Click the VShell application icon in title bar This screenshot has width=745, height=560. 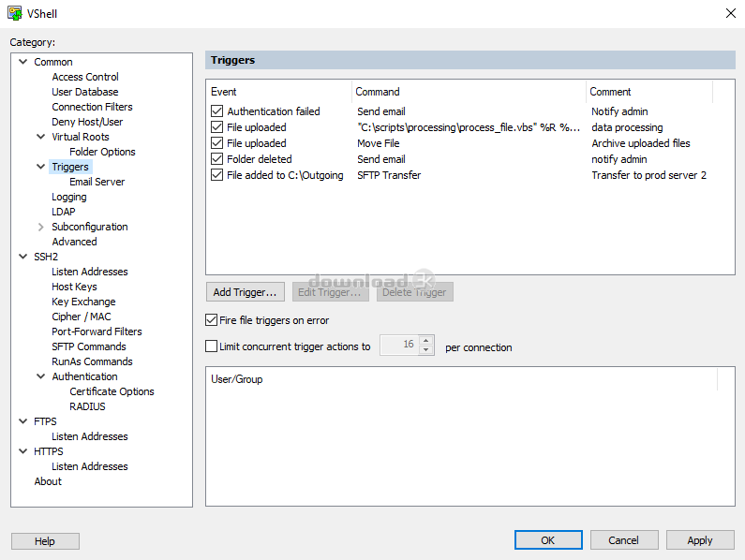(15, 13)
